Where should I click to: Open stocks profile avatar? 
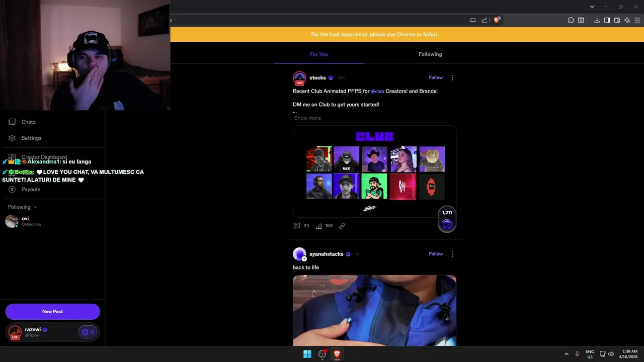click(x=299, y=78)
